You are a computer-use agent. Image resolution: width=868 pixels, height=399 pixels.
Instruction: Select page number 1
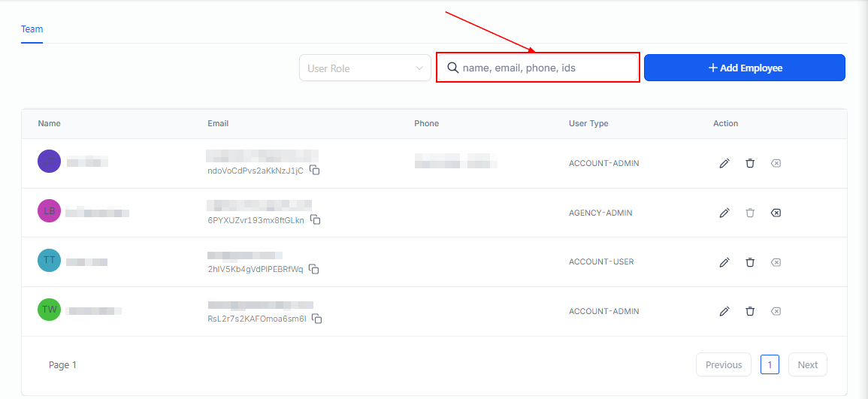[770, 364]
